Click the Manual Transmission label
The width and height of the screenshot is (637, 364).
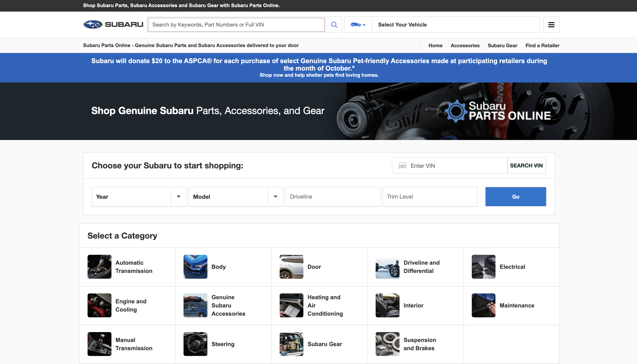click(x=134, y=344)
